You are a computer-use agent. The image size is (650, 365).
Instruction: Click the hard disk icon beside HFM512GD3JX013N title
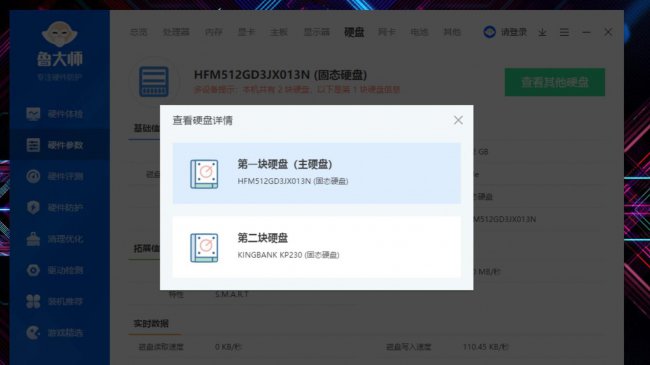[154, 81]
